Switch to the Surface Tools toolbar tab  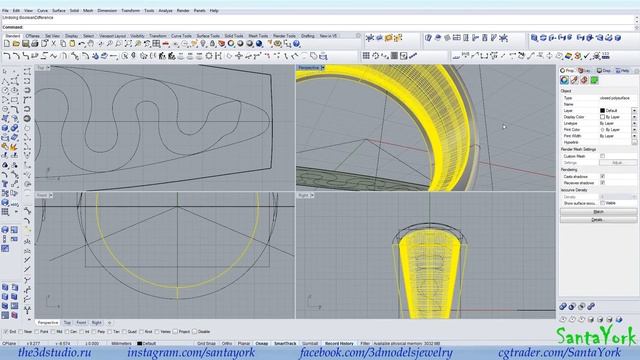[x=208, y=36]
